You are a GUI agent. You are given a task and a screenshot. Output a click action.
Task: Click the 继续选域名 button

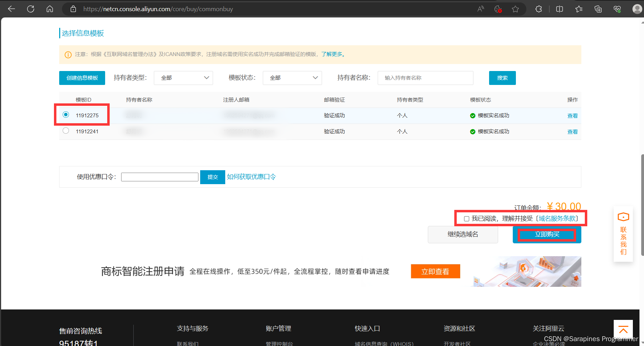(x=463, y=235)
